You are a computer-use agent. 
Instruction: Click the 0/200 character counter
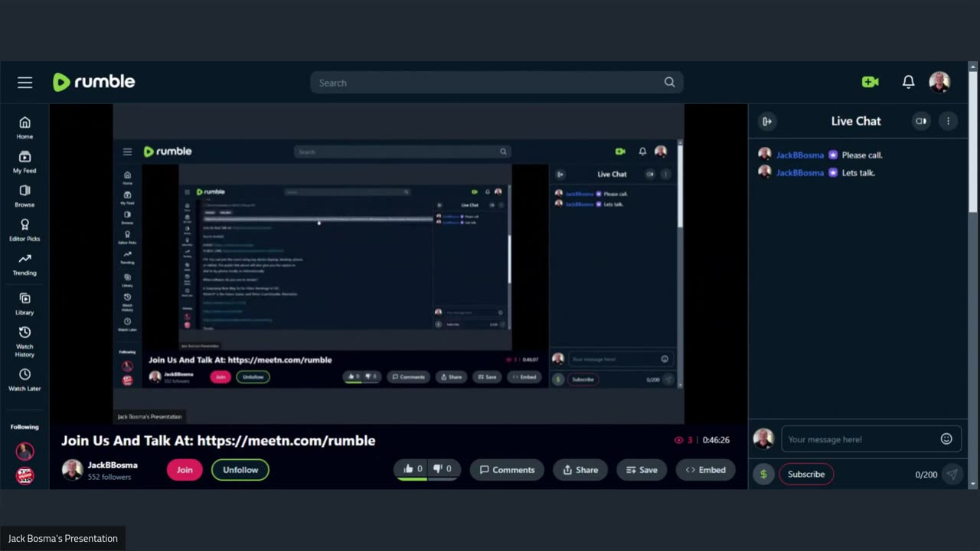pos(926,474)
